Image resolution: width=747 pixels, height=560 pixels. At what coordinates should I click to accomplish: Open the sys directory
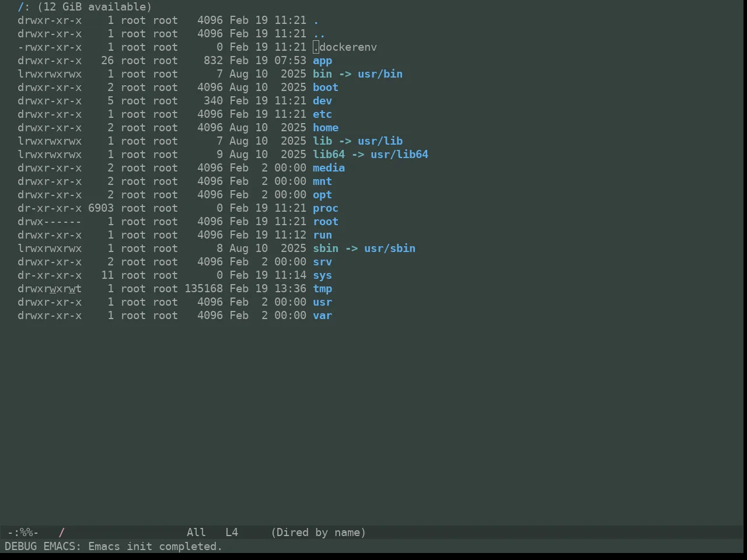coord(322,275)
